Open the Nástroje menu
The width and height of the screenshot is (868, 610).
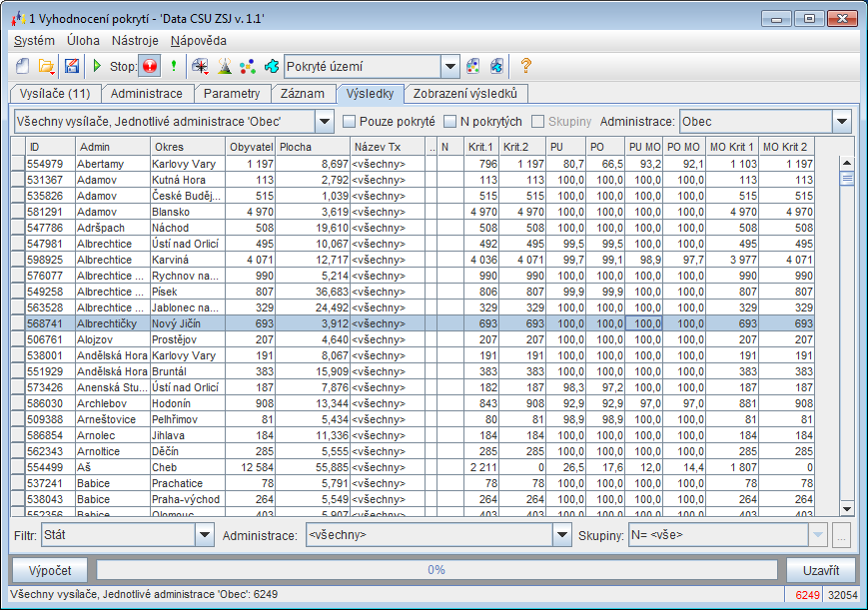(x=135, y=41)
